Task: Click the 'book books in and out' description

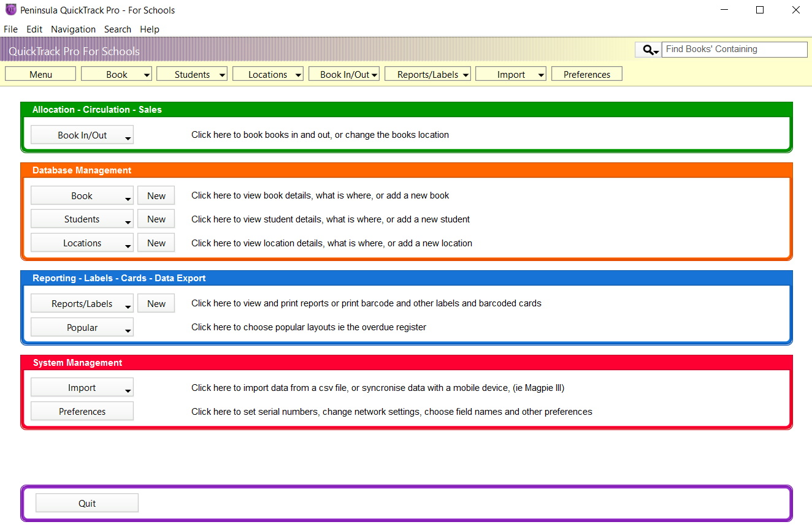Action: pos(320,135)
